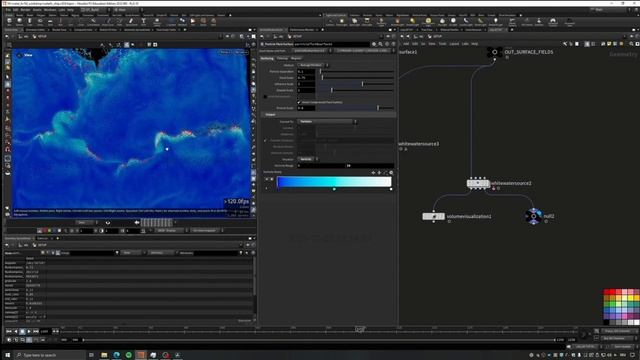Viewport: 640px width, 360px height.
Task: Open the Method dropdown (Average Position)
Action: [x=313, y=65]
